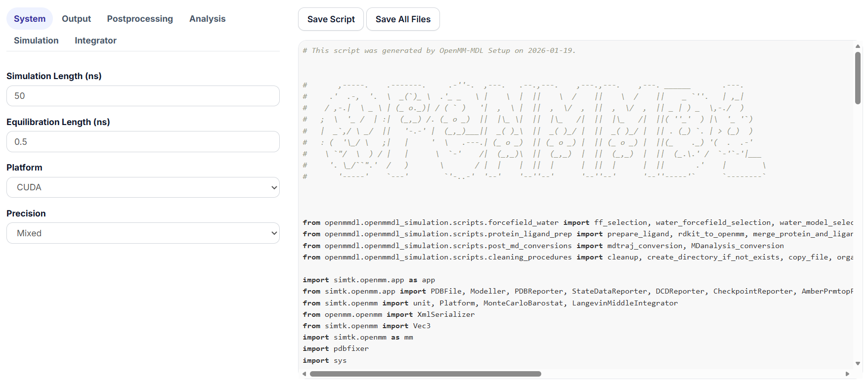Click the script generated-by comment line

(x=439, y=50)
